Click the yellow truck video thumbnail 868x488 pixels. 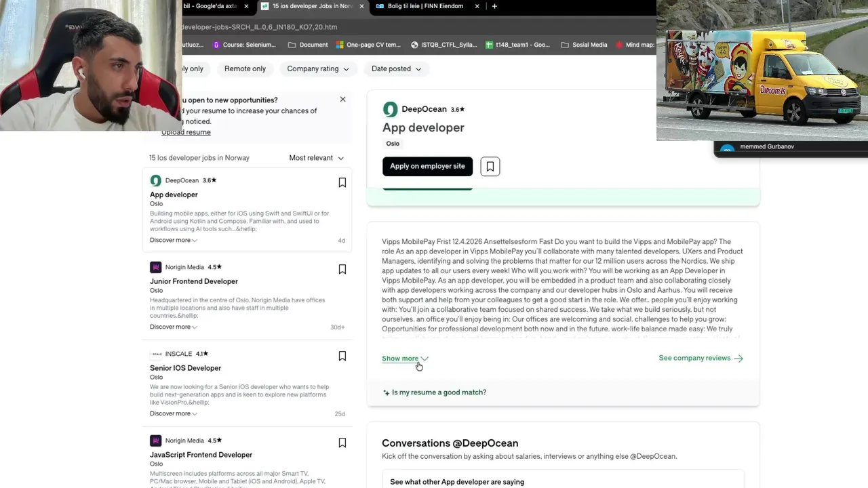762,70
